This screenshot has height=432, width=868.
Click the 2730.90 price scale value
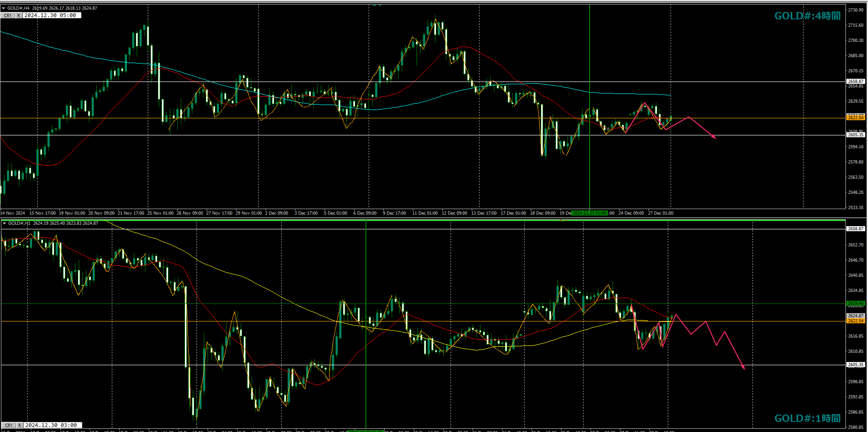tap(856, 10)
